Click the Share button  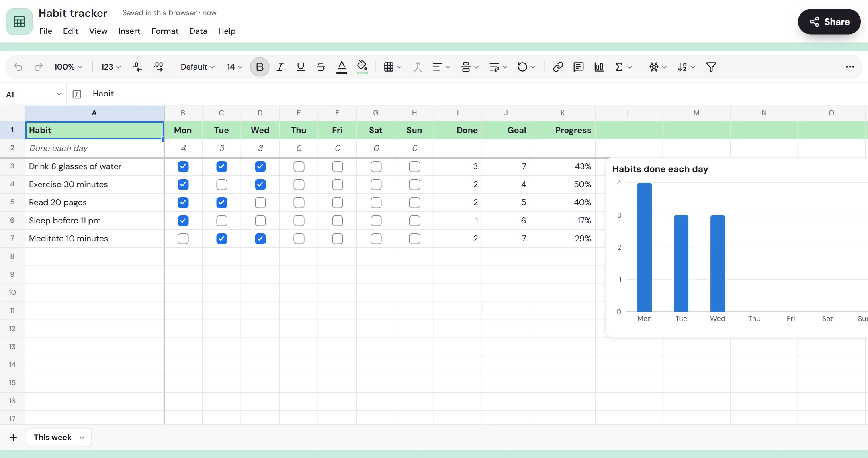click(829, 22)
